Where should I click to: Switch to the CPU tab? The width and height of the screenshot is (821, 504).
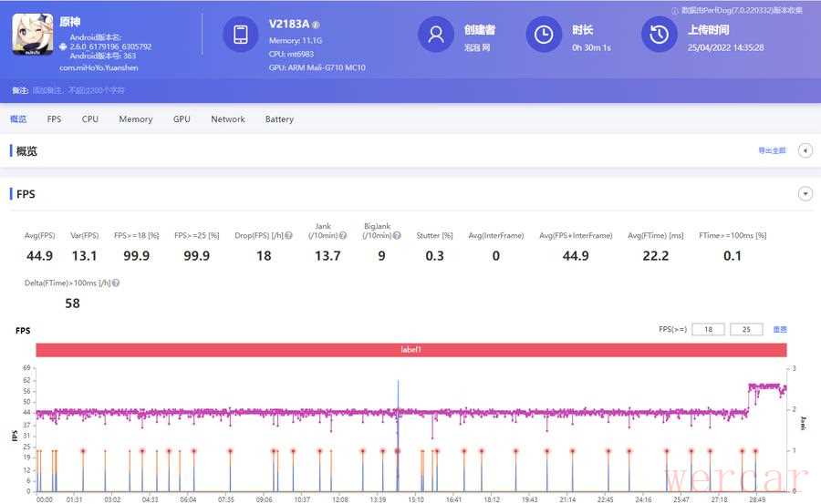point(90,119)
